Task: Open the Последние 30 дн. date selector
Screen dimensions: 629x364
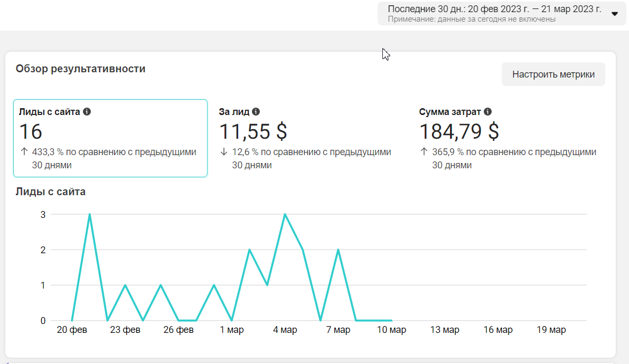Action: coord(501,13)
